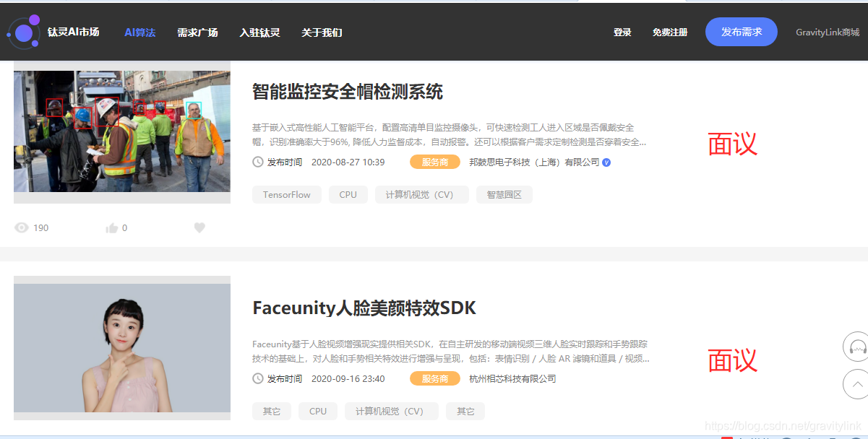This screenshot has height=439, width=868.
Task: Like the helmet detection listing with thumbs-up
Action: pos(112,228)
